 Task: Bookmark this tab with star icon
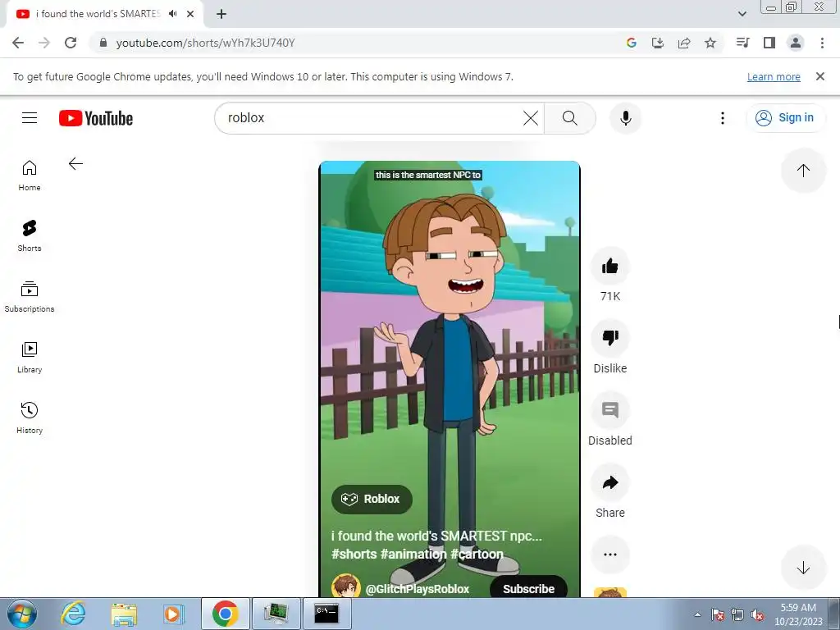pyautogui.click(x=710, y=43)
